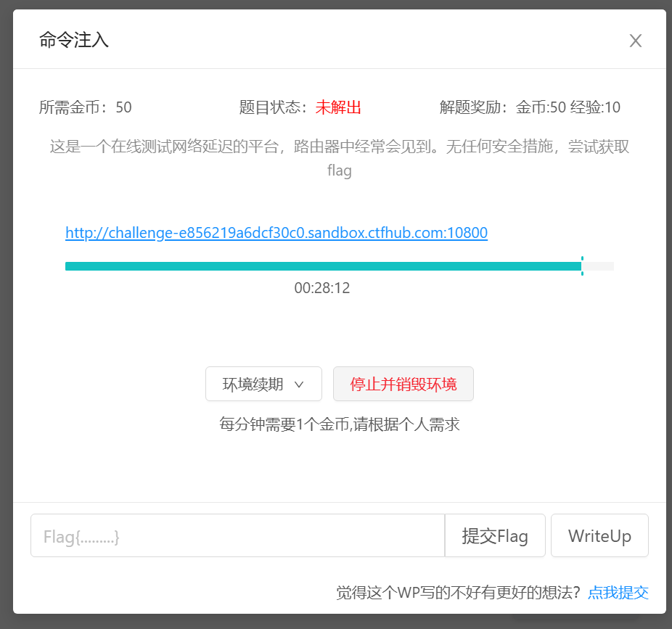
Task: Click the grey unfilled end of the progress bar
Action: 599,266
